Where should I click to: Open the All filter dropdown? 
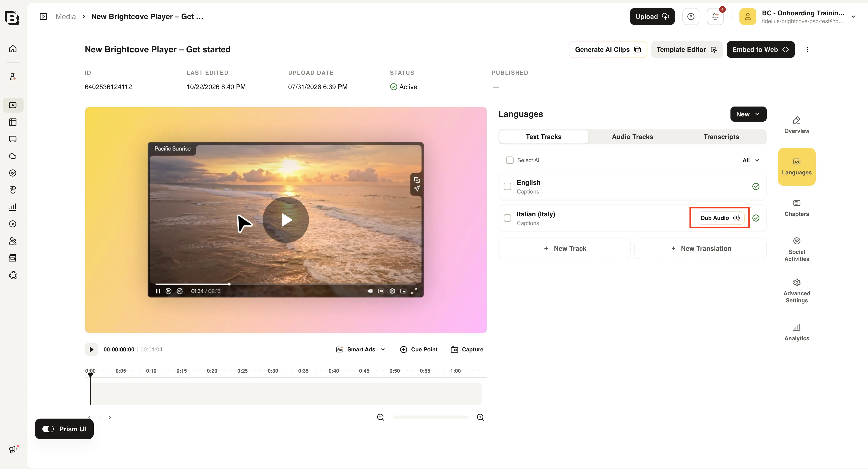pyautogui.click(x=751, y=160)
